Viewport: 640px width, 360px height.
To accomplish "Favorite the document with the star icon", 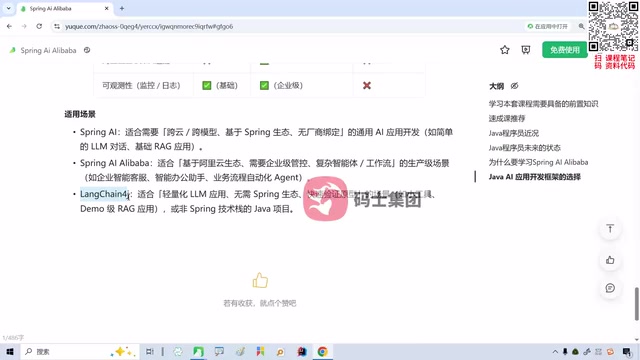I will tap(504, 50).
